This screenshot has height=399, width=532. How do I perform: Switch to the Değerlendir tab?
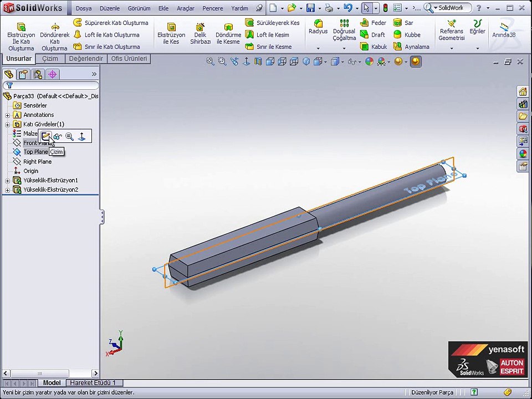(86, 58)
